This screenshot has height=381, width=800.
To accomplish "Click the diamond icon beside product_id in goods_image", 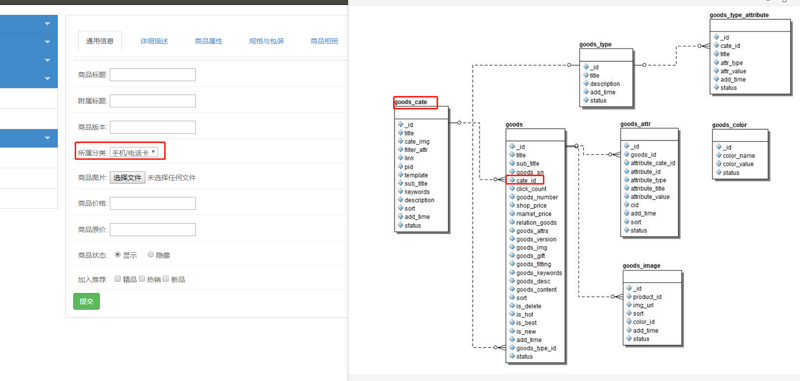I will [x=629, y=297].
